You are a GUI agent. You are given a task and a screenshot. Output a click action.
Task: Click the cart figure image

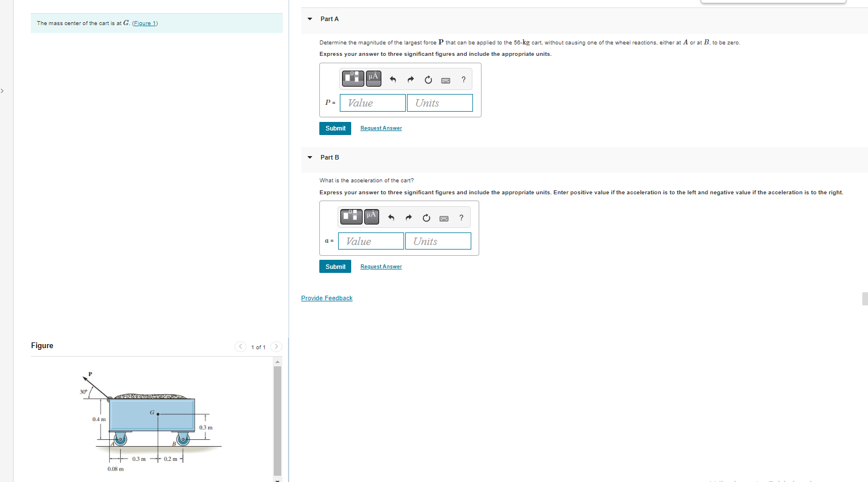pos(150,422)
